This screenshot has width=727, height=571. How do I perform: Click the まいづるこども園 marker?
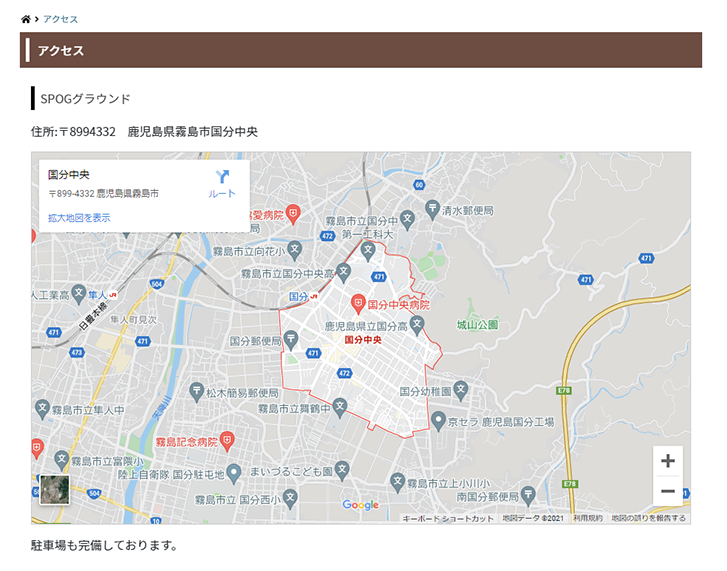(x=342, y=470)
